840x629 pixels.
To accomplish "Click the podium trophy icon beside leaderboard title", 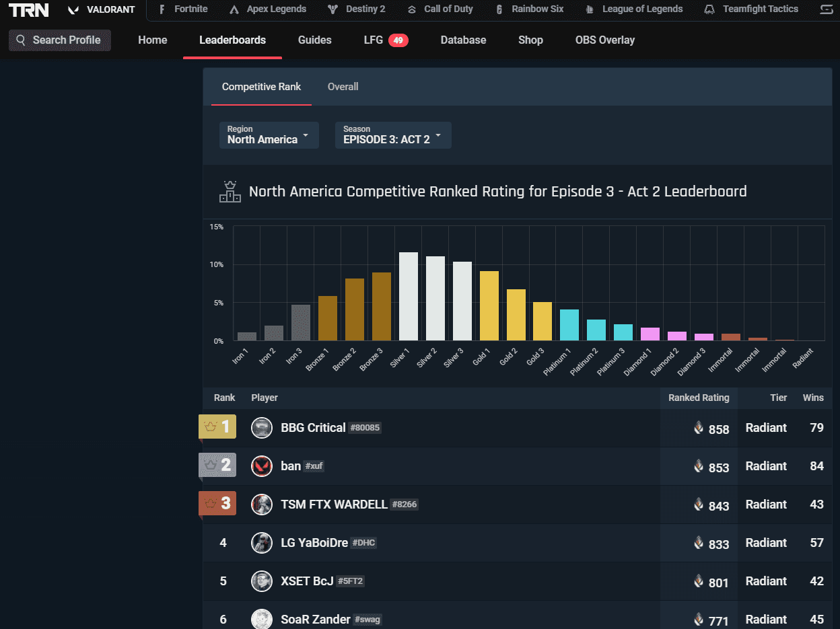I will [x=230, y=192].
